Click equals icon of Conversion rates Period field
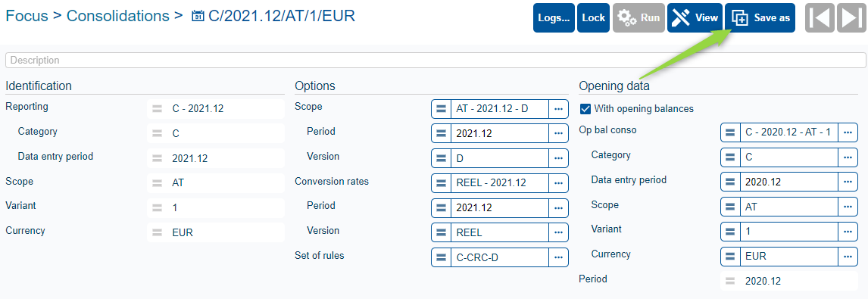Viewport: 868px width, 299px height. (442, 207)
